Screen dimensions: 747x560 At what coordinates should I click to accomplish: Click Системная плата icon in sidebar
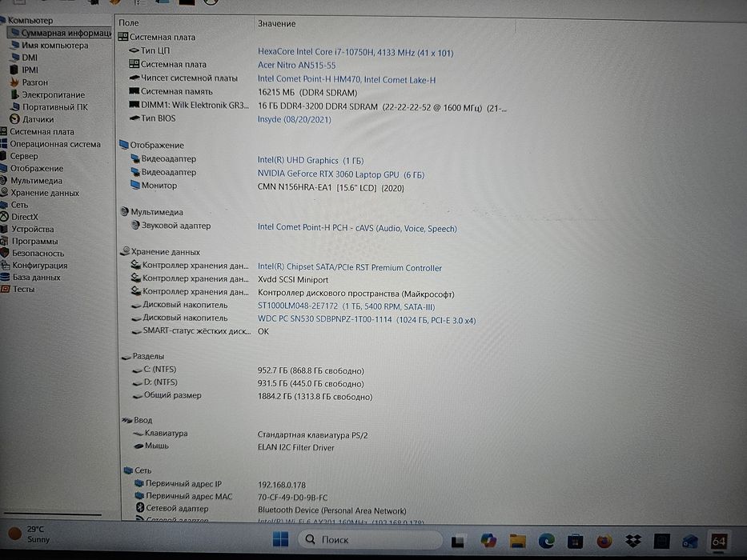pos(3,131)
